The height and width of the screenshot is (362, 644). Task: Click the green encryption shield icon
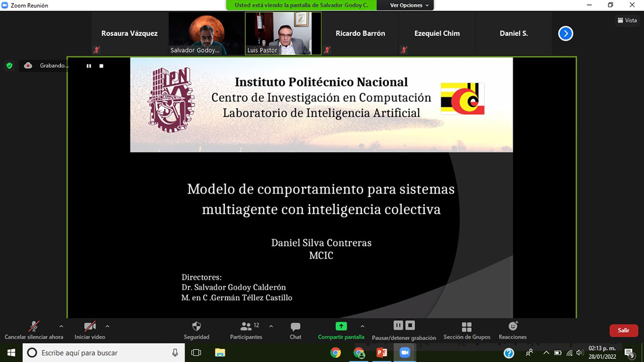pyautogui.click(x=9, y=65)
